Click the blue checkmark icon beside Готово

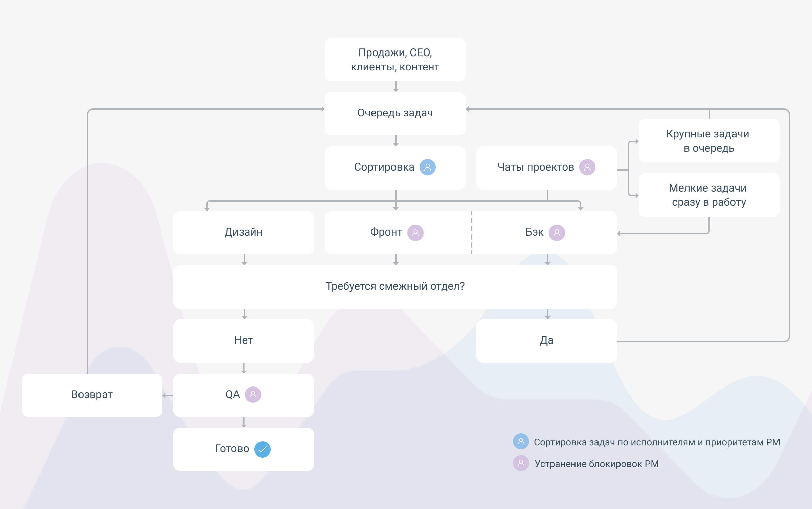(x=263, y=449)
